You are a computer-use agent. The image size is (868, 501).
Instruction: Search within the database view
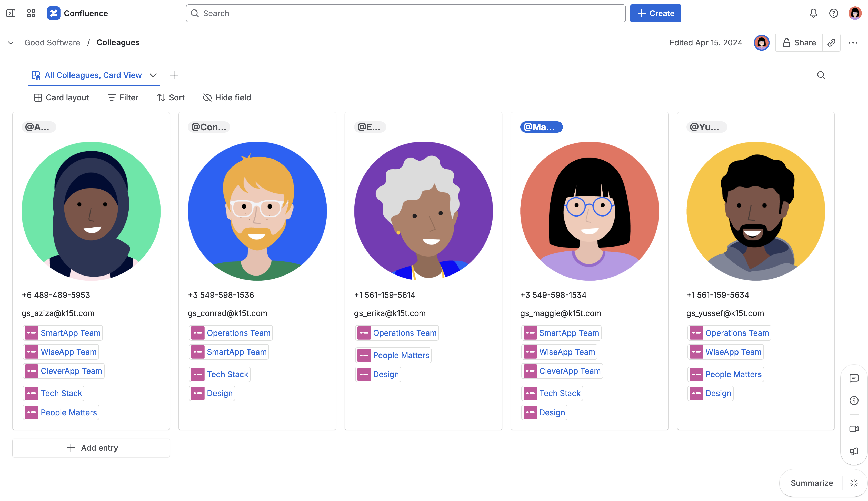(x=821, y=75)
